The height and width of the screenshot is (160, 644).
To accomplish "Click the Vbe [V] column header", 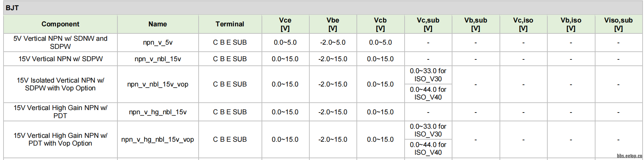I will tap(333, 24).
